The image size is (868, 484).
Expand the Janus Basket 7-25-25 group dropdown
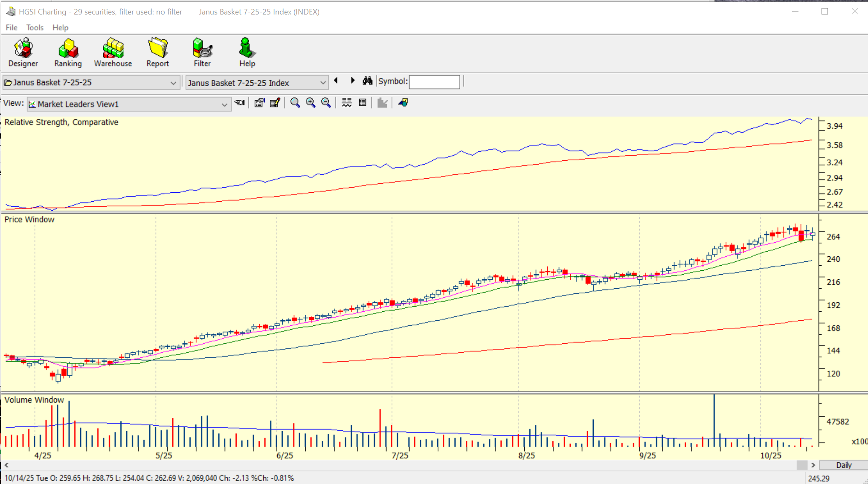coord(173,83)
